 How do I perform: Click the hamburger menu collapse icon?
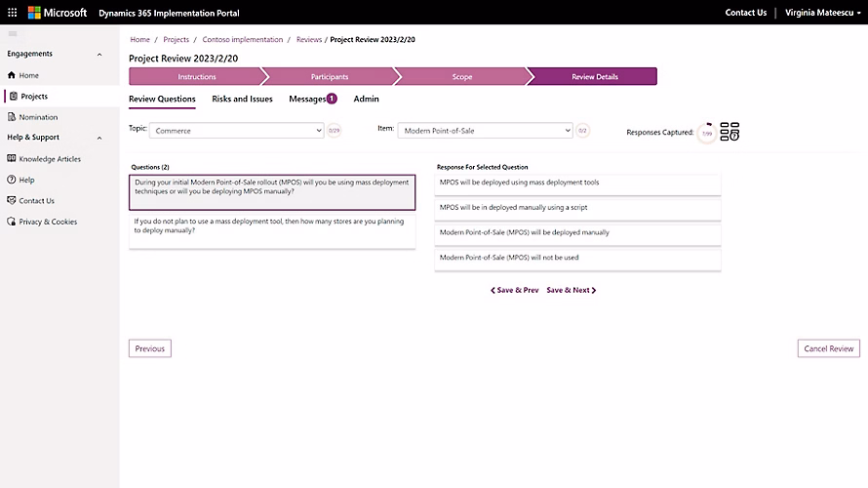click(12, 34)
